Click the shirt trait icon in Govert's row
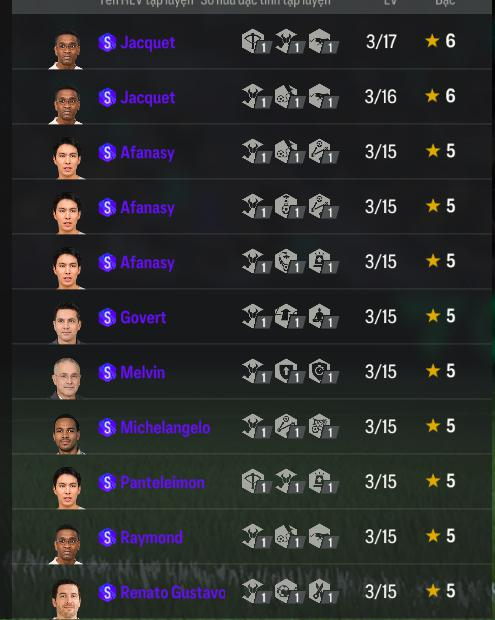 coord(290,316)
